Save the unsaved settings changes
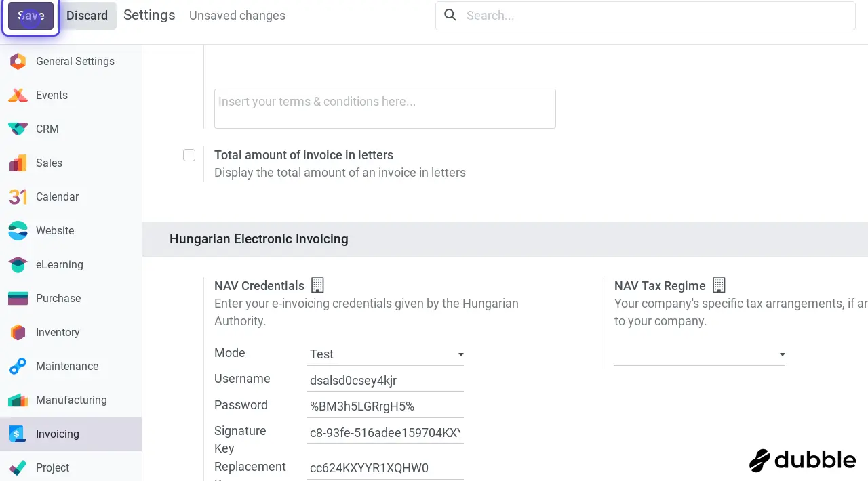This screenshot has height=481, width=868. (31, 16)
